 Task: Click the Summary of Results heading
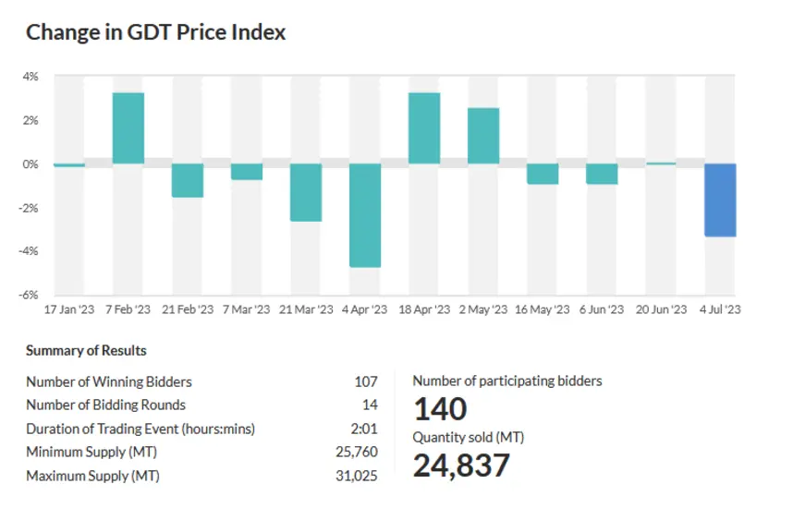click(86, 351)
